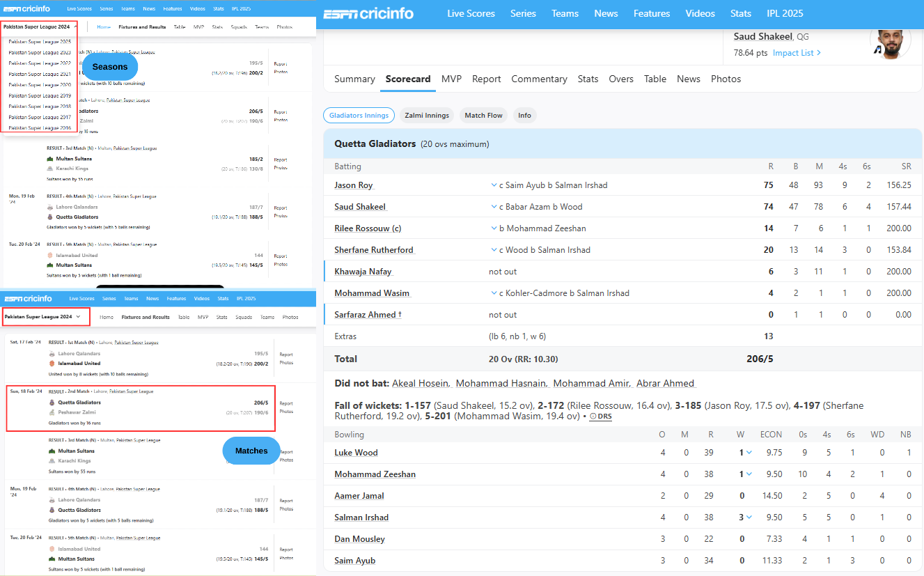Switch to the Summary tab on scorecard page

pos(354,79)
